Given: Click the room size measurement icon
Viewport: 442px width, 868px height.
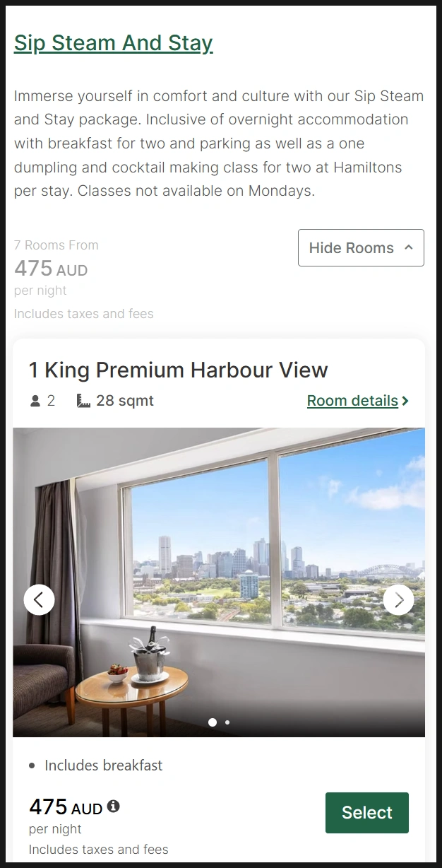Looking at the screenshot, I should coord(83,401).
